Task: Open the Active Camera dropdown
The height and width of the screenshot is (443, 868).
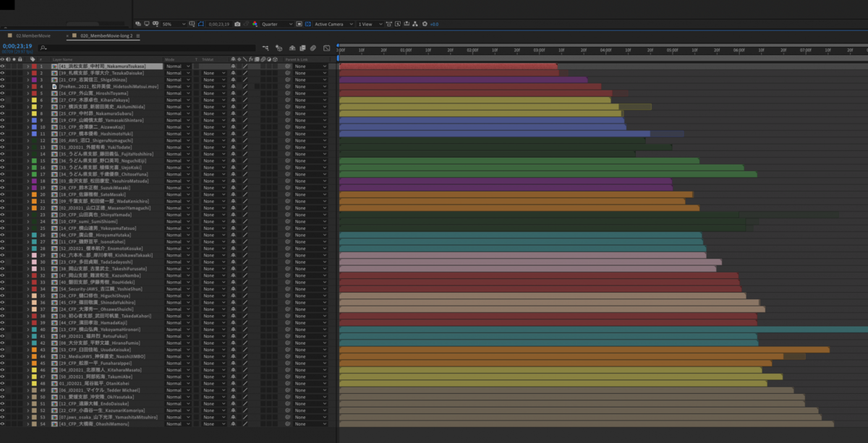Action: point(333,24)
